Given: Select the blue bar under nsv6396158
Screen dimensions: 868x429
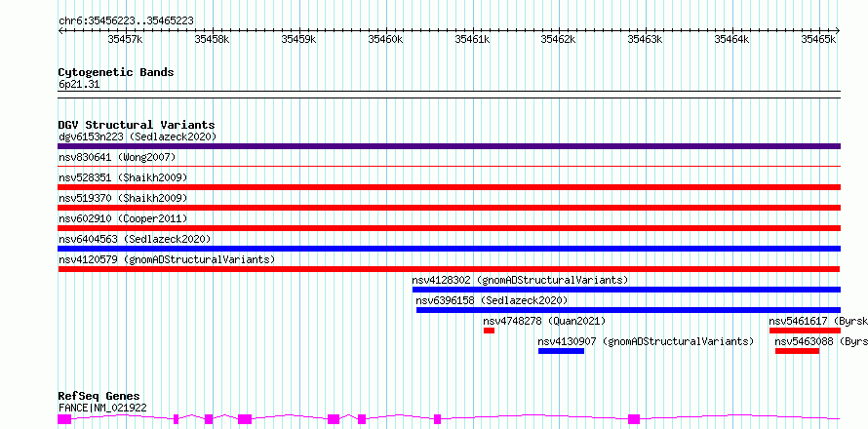Looking at the screenshot, I should pyautogui.click(x=628, y=310).
